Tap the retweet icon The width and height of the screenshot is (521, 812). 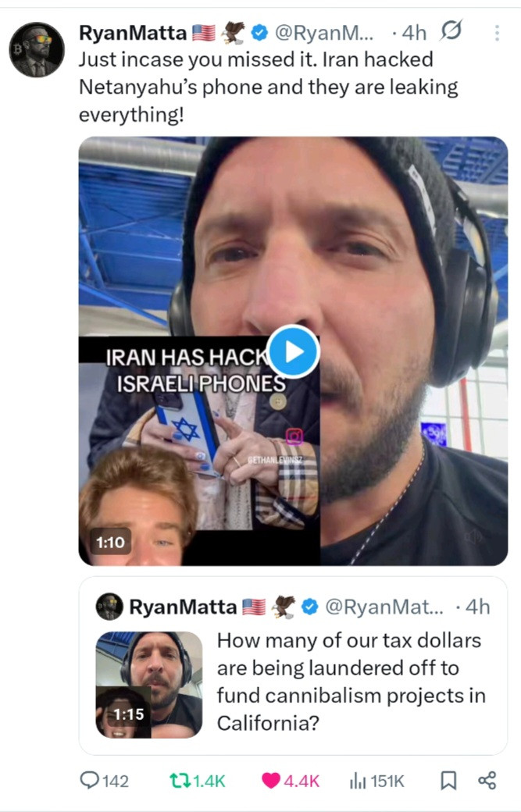[x=180, y=780]
